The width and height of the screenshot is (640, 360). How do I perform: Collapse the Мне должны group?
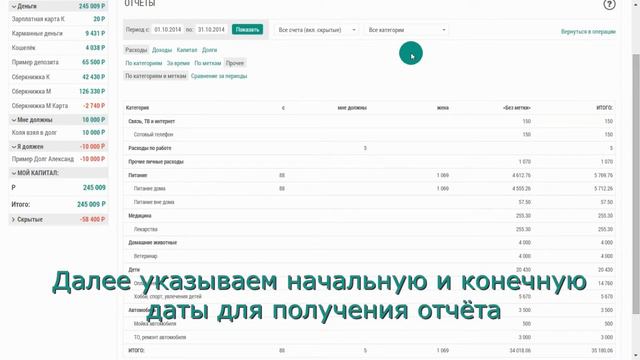58,120
